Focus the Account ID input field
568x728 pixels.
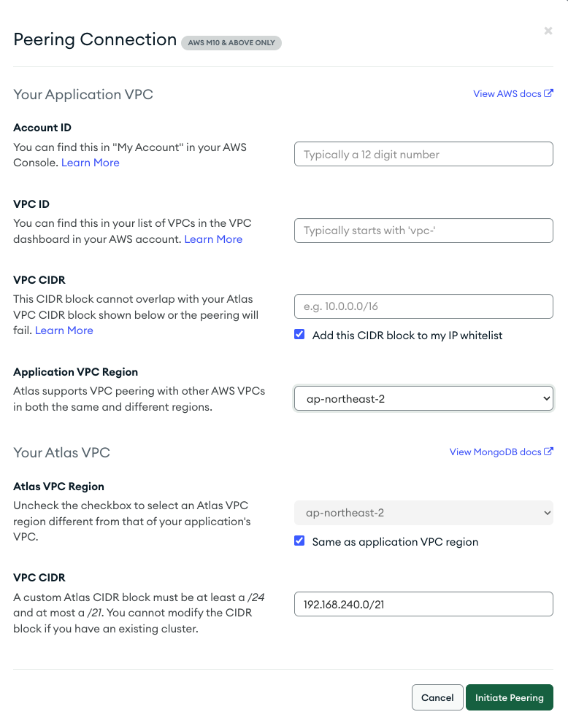coord(423,155)
